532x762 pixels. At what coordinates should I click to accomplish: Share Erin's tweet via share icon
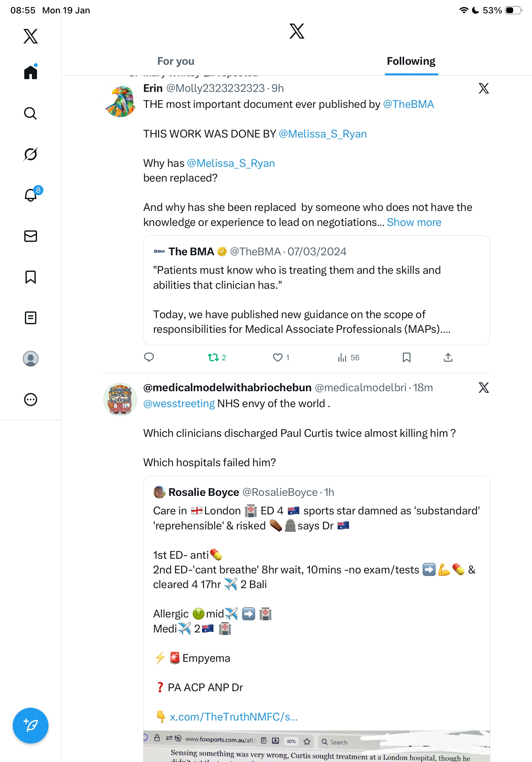point(448,357)
